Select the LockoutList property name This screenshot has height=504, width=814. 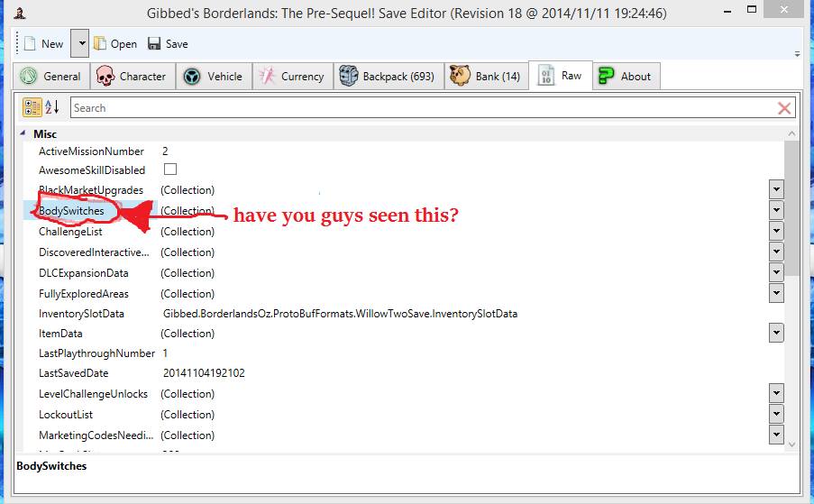66,415
